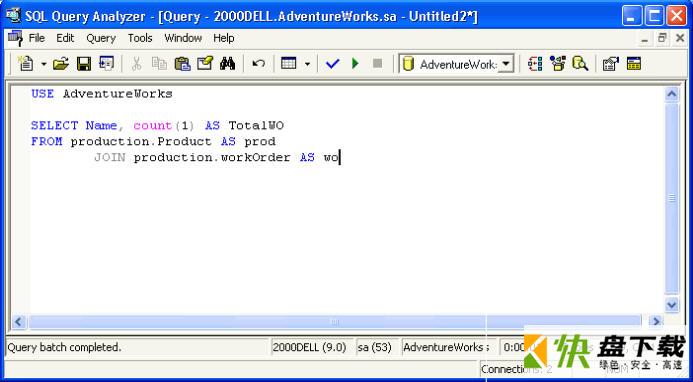Click the Object Browser toolbar icon
This screenshot has width=693, height=382.
(558, 64)
